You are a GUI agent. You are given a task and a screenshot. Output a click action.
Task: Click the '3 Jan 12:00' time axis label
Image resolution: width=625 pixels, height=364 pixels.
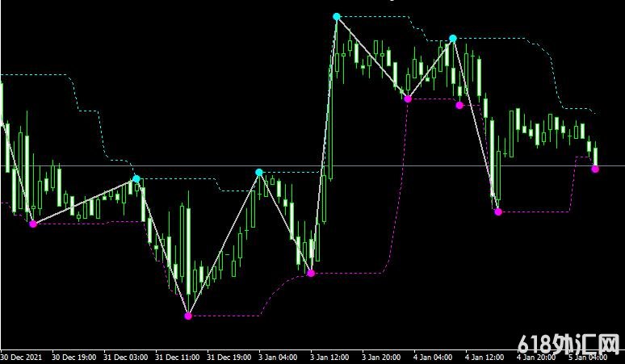pyautogui.click(x=330, y=358)
